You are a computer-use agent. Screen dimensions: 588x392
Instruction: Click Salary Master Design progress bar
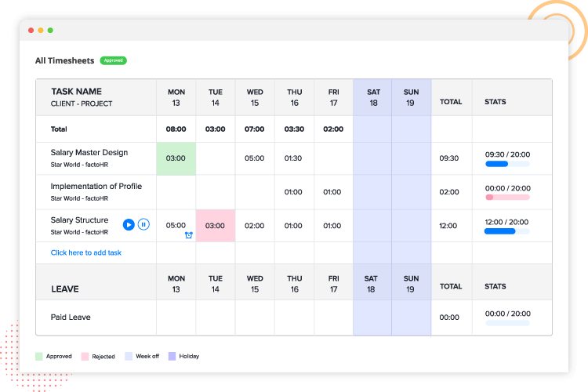(507, 164)
